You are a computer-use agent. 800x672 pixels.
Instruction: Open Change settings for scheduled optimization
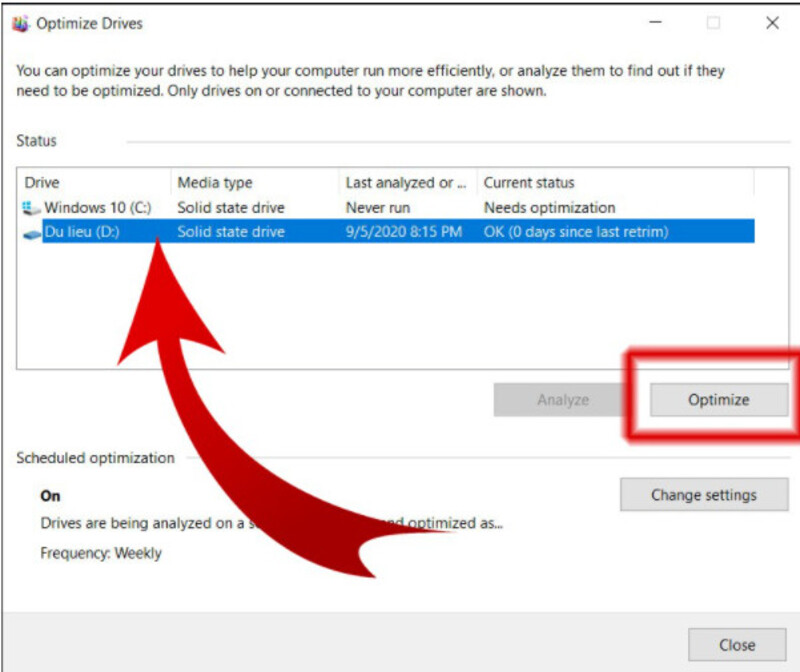[x=704, y=494]
